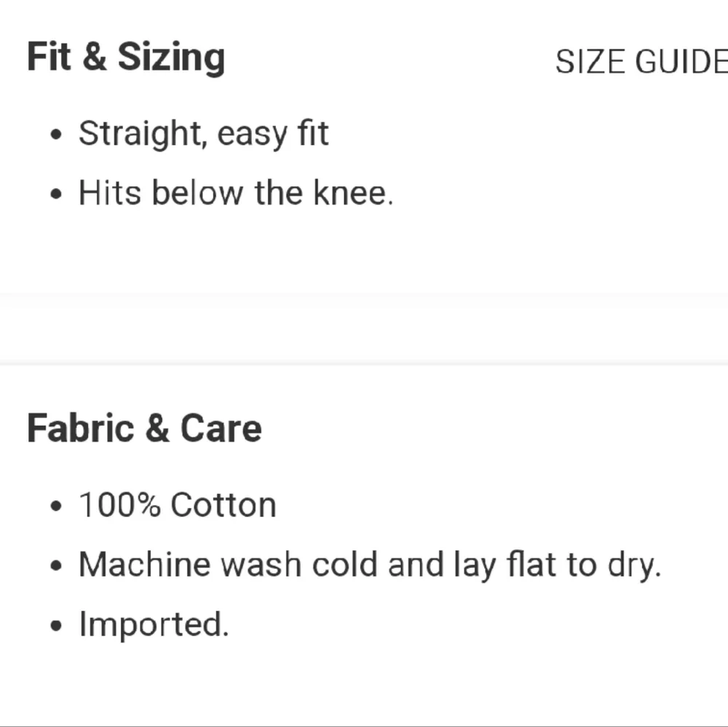Image resolution: width=728 pixels, height=727 pixels.
Task: Click the 'Hits below the knee.' line
Action: tap(235, 193)
